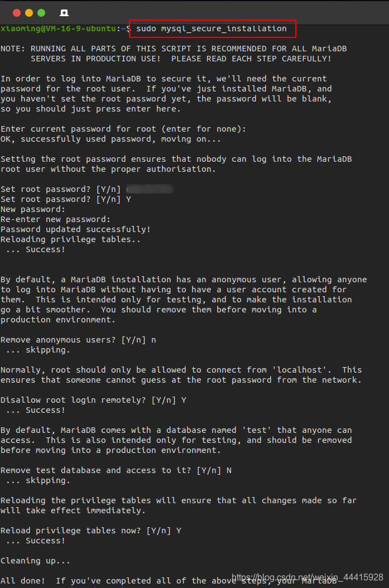The image size is (389, 588).
Task: Click the highlighted sudo mysql_secure_installation command
Action: [x=211, y=28]
